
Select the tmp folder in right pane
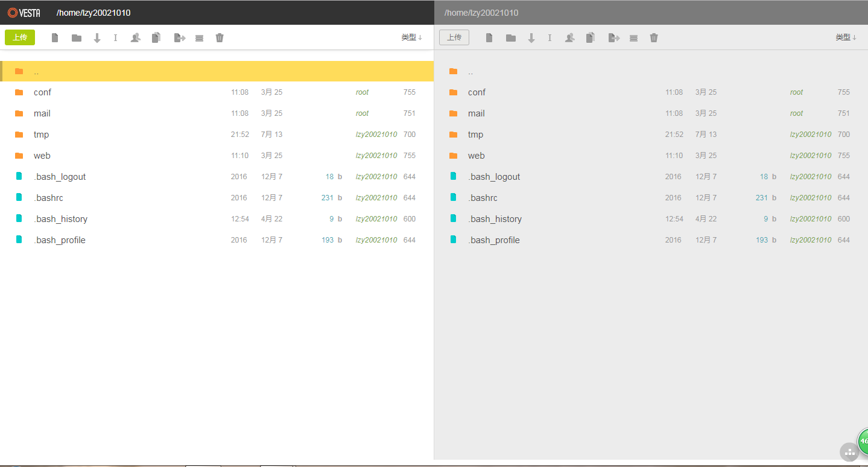tap(651, 135)
